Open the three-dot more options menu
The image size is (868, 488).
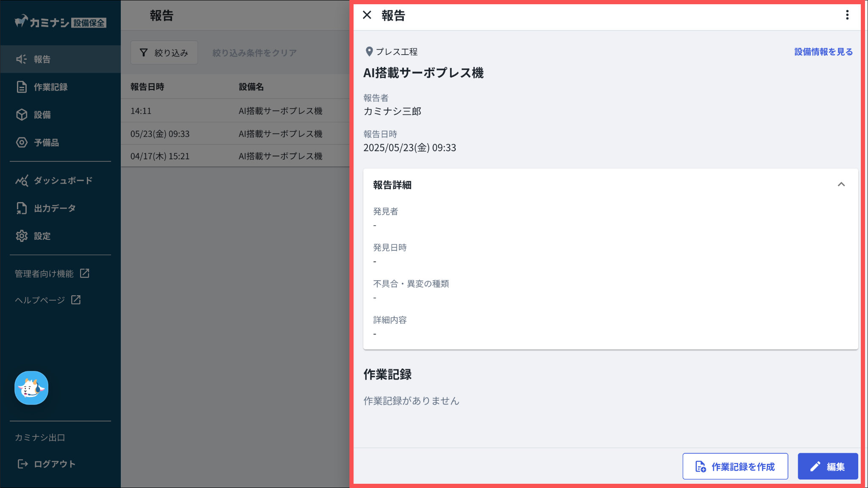coord(847,15)
